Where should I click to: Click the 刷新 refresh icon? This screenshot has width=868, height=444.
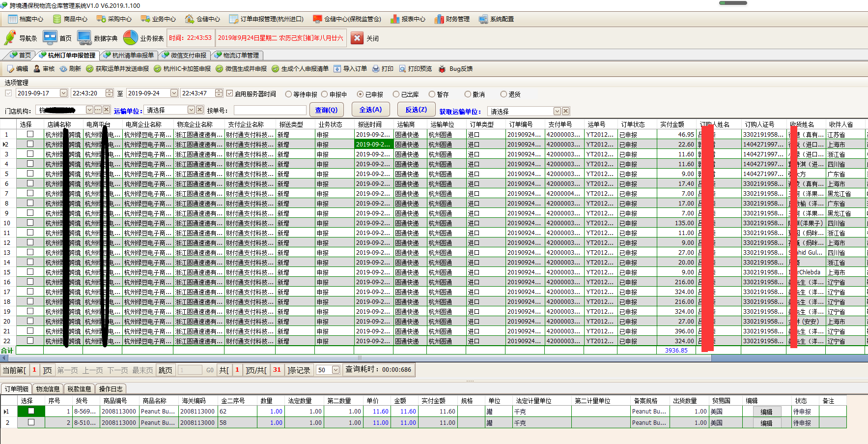[x=63, y=69]
